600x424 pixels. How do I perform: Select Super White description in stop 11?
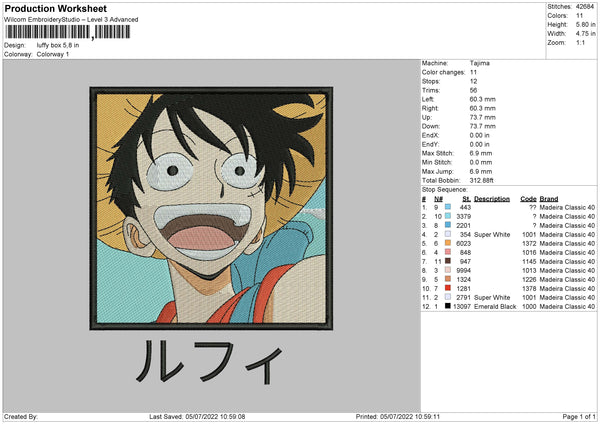pyautogui.click(x=492, y=298)
